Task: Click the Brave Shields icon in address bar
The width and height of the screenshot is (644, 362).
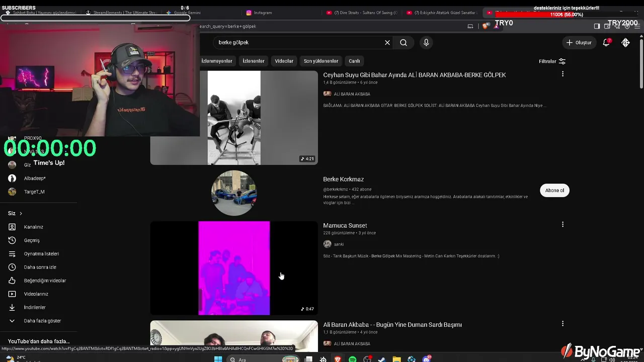Action: pyautogui.click(x=485, y=26)
